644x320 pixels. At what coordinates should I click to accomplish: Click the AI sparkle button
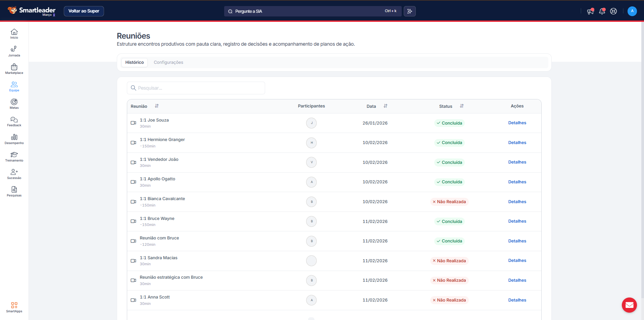click(x=409, y=11)
